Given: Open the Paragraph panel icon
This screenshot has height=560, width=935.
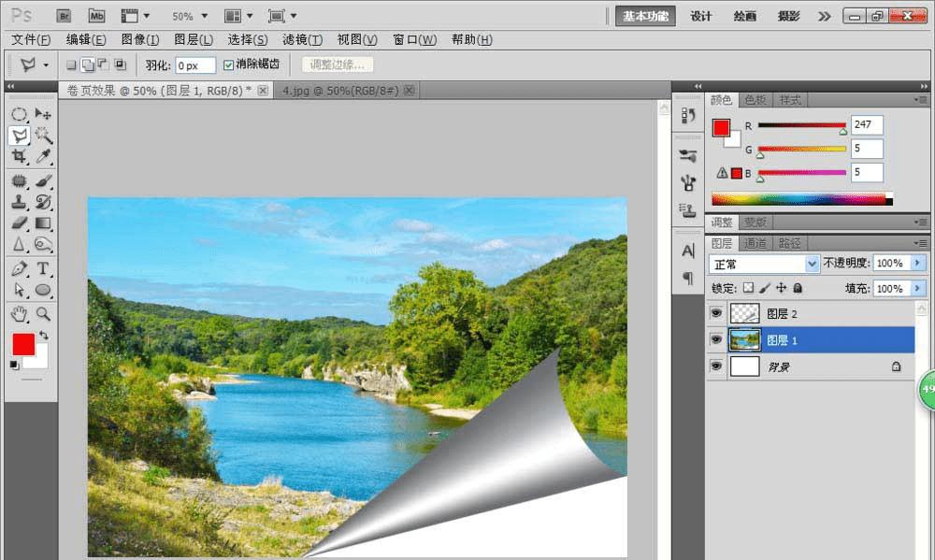Looking at the screenshot, I should (688, 278).
